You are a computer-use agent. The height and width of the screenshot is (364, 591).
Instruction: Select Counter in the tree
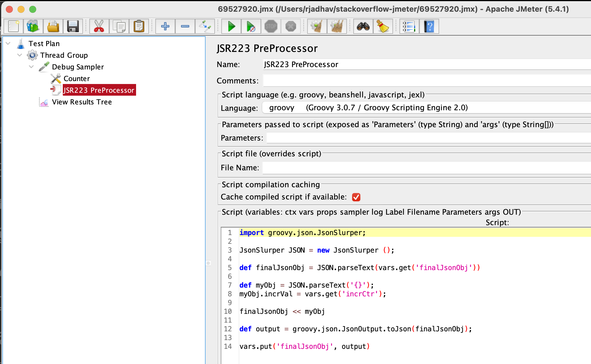[x=76, y=78]
